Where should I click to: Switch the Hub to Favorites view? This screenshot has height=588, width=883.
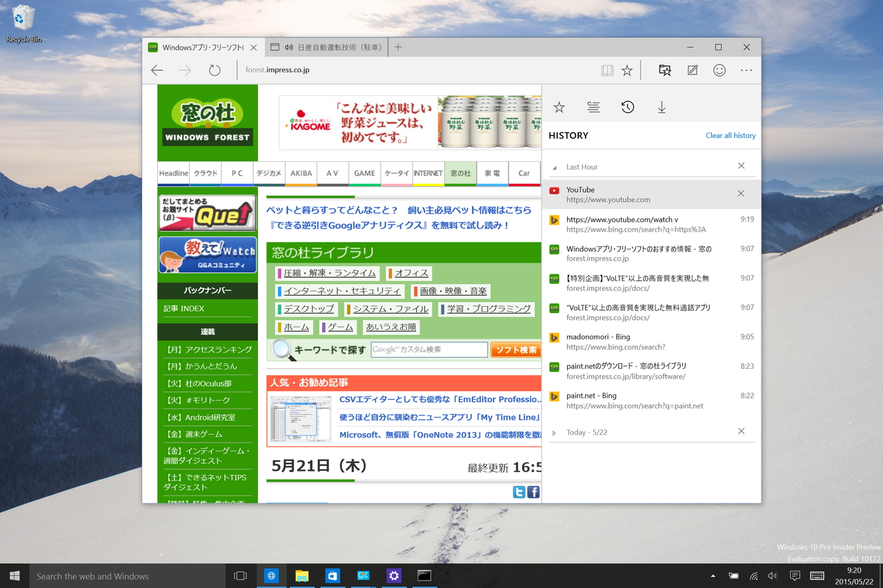[559, 107]
